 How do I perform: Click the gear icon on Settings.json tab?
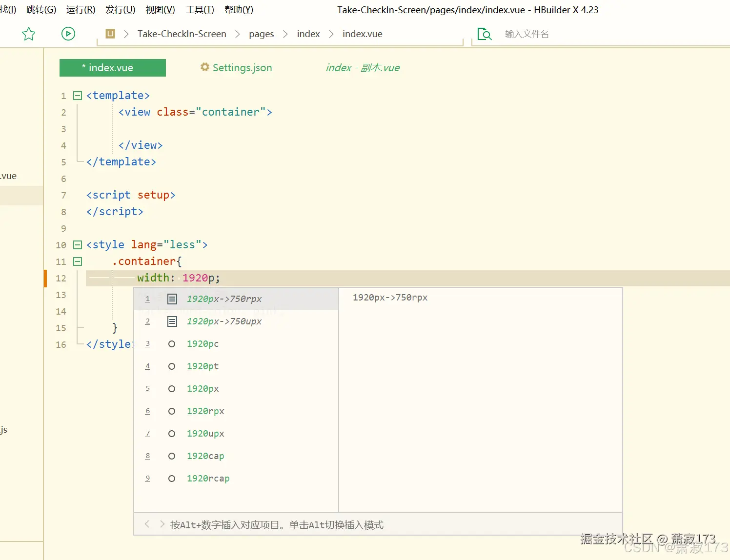pos(205,67)
